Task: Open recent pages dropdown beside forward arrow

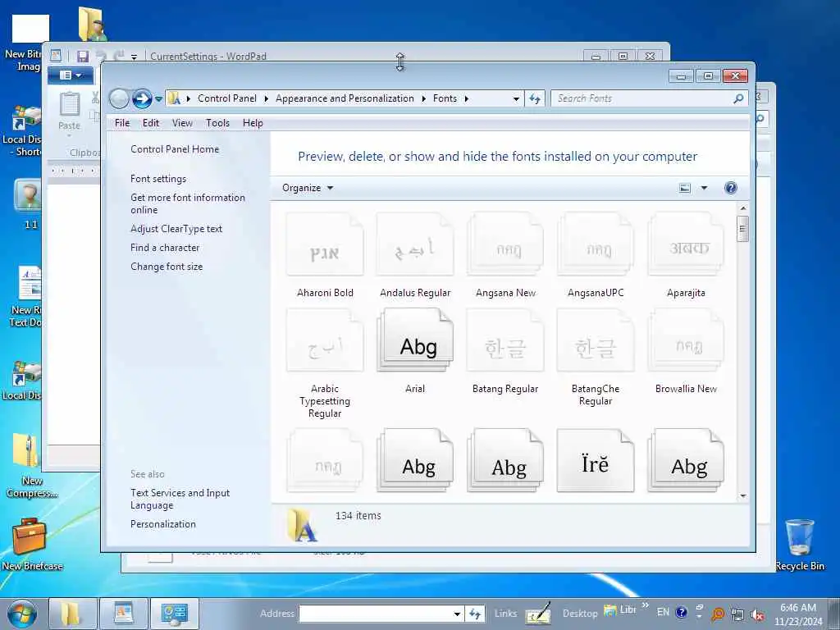Action: click(158, 99)
